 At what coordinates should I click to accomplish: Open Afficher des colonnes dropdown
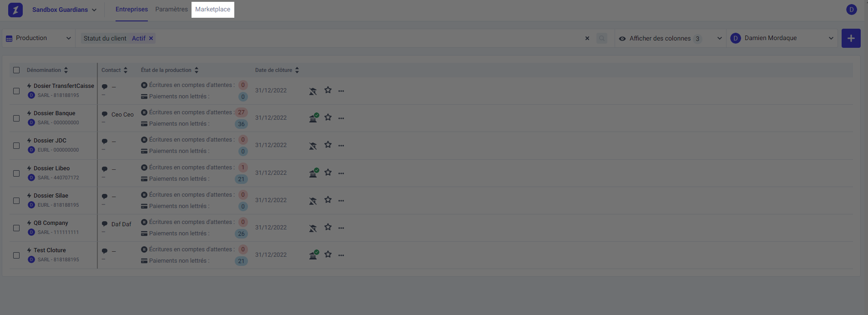(670, 39)
